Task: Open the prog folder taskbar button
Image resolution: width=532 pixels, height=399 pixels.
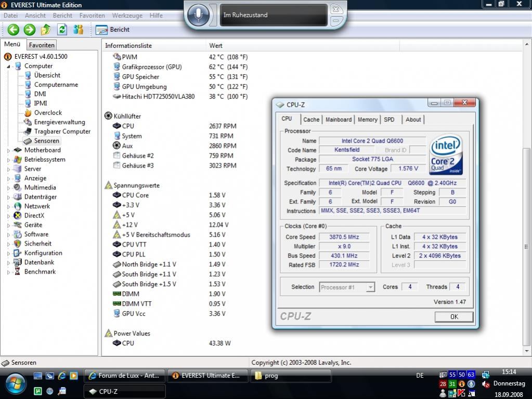Action: [x=290, y=376]
